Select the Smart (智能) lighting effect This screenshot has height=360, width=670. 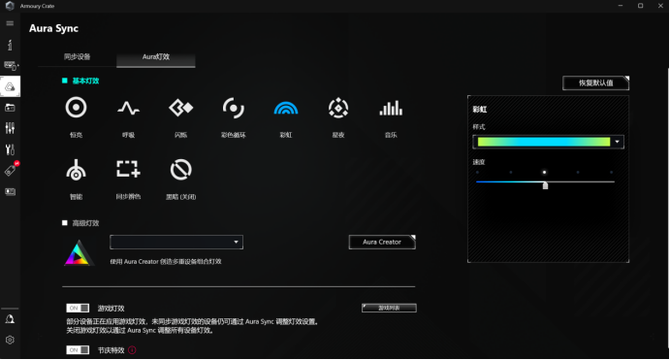pyautogui.click(x=76, y=170)
